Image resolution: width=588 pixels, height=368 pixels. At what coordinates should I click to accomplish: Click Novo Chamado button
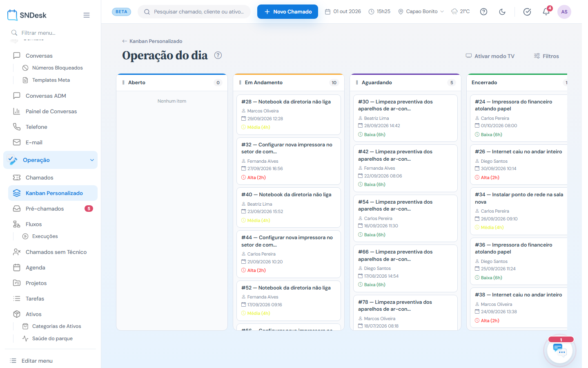[x=287, y=11]
